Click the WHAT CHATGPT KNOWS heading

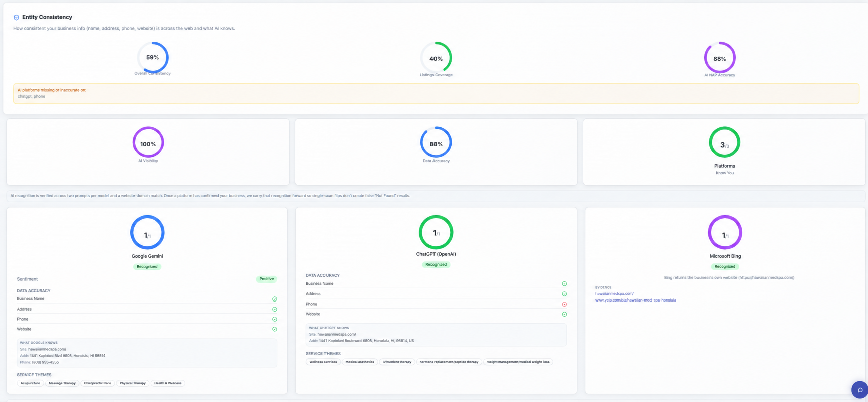pos(329,328)
